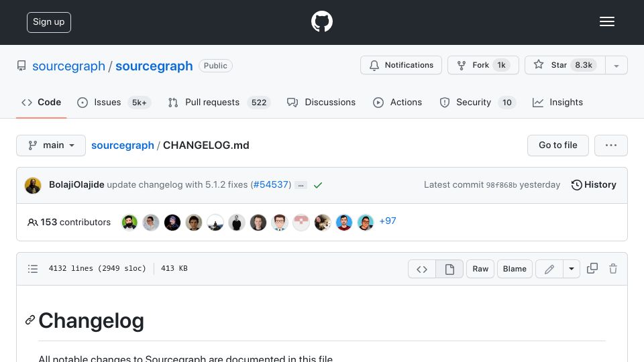Go to the Discussions tab

[x=321, y=102]
